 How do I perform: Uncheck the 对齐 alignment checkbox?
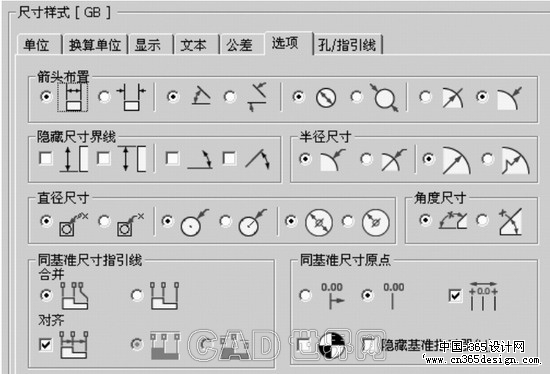coord(46,345)
